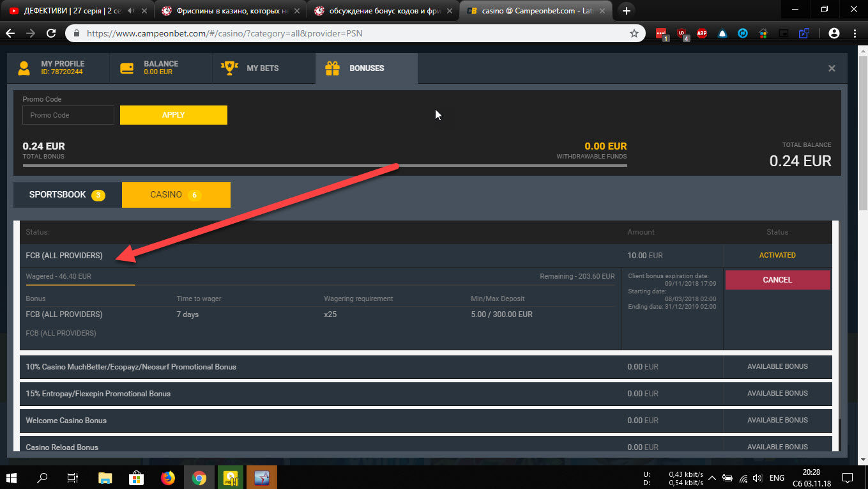Screen dimensions: 868x489
Task: Show hidden system tray icons
Action: [711, 477]
